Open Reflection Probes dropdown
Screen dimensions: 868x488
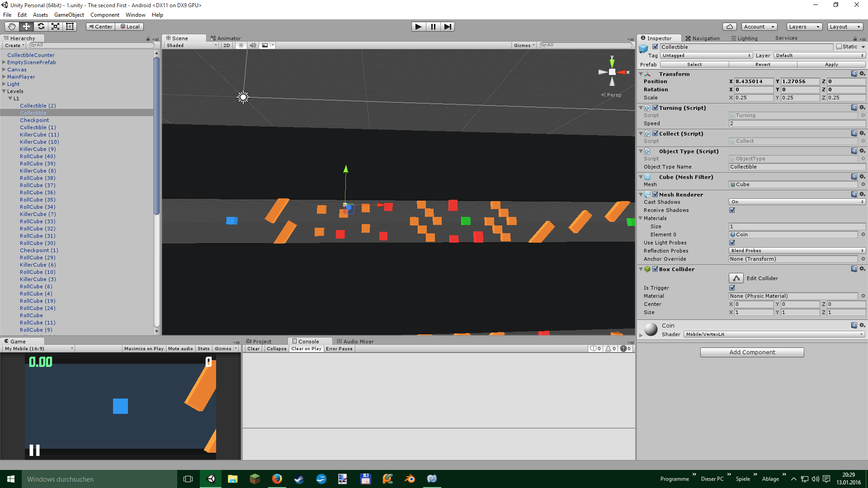[x=797, y=251]
